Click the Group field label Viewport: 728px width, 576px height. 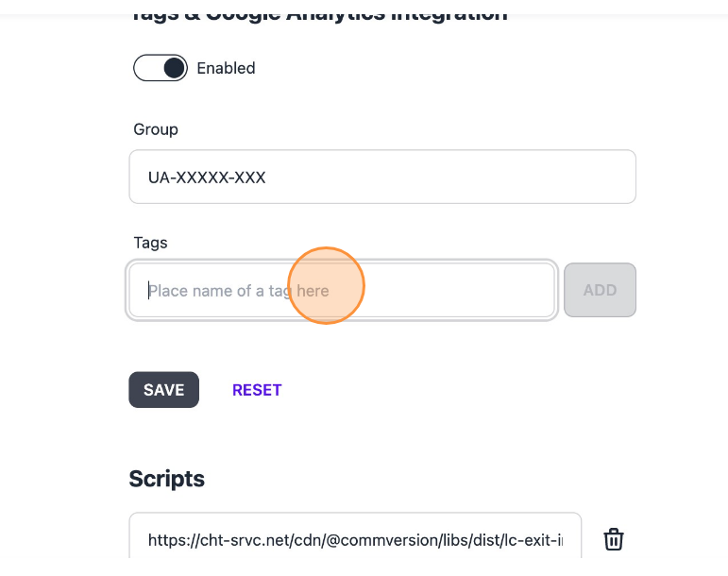pyautogui.click(x=156, y=129)
